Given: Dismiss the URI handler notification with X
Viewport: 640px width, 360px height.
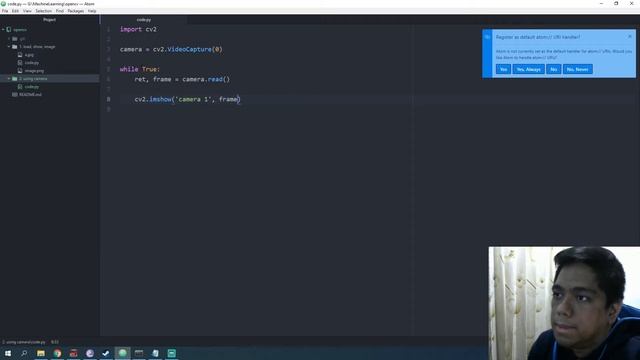Looking at the screenshot, I should pos(630,37).
